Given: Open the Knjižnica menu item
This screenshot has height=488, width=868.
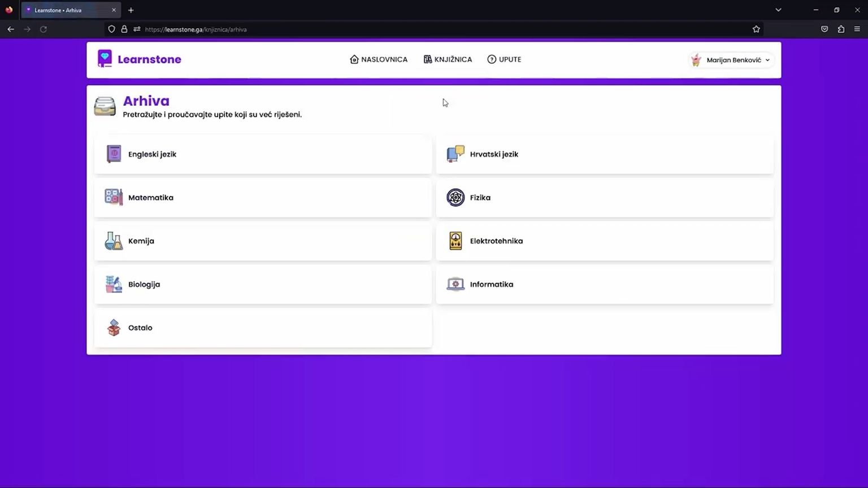Looking at the screenshot, I should (x=448, y=59).
